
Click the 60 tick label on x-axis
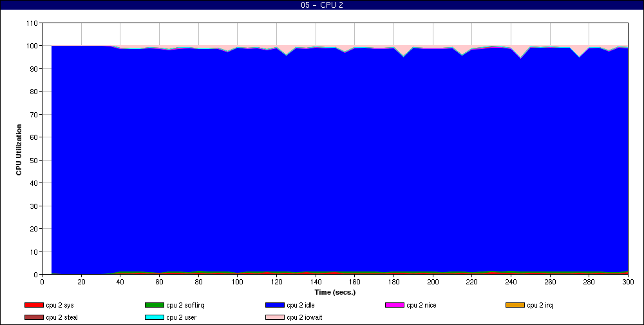tap(159, 282)
